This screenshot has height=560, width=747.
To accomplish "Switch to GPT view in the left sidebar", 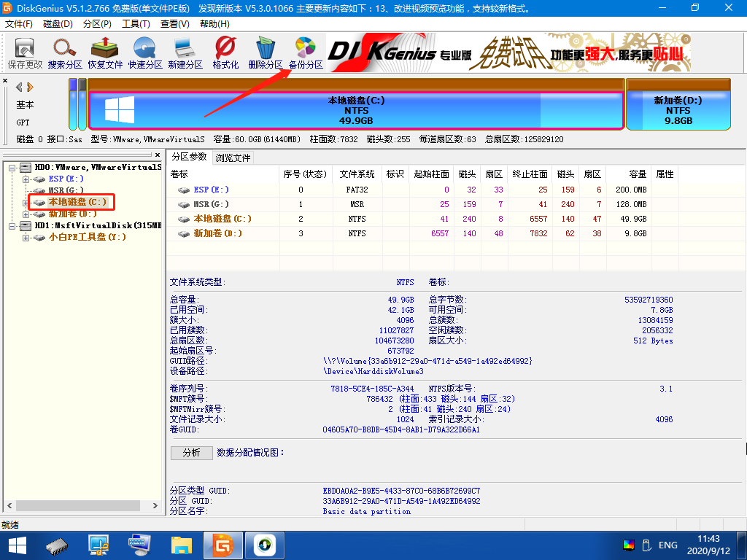I will click(x=23, y=122).
